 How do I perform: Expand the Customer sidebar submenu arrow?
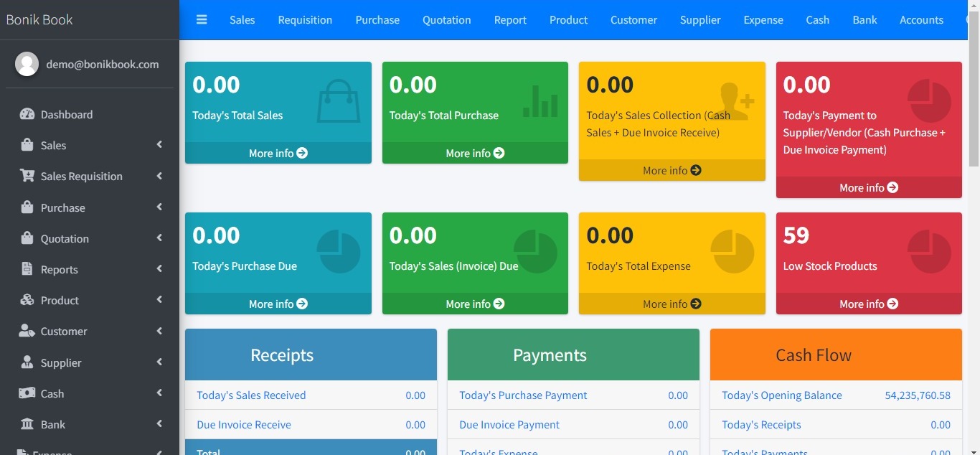point(159,331)
